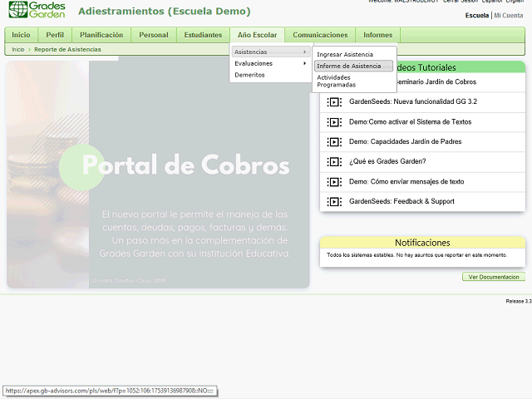Viewport: 532px width, 399px height.
Task: Open the Informes menu tab
Action: tap(377, 35)
